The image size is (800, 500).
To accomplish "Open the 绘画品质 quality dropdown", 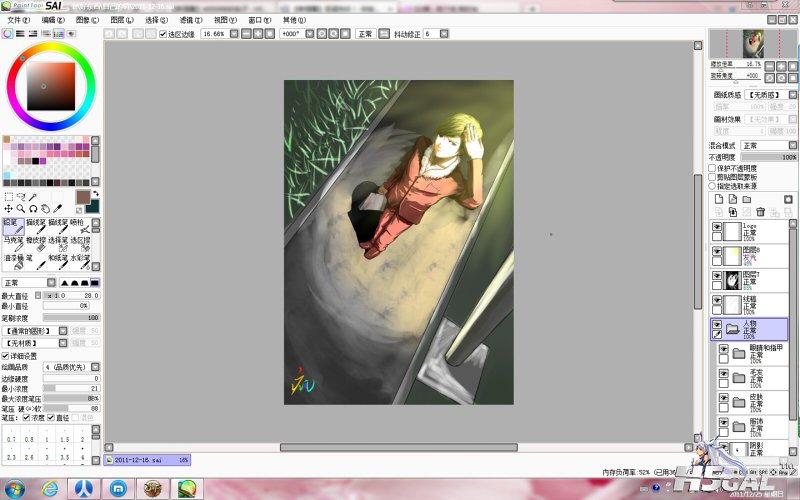I will click(95, 367).
